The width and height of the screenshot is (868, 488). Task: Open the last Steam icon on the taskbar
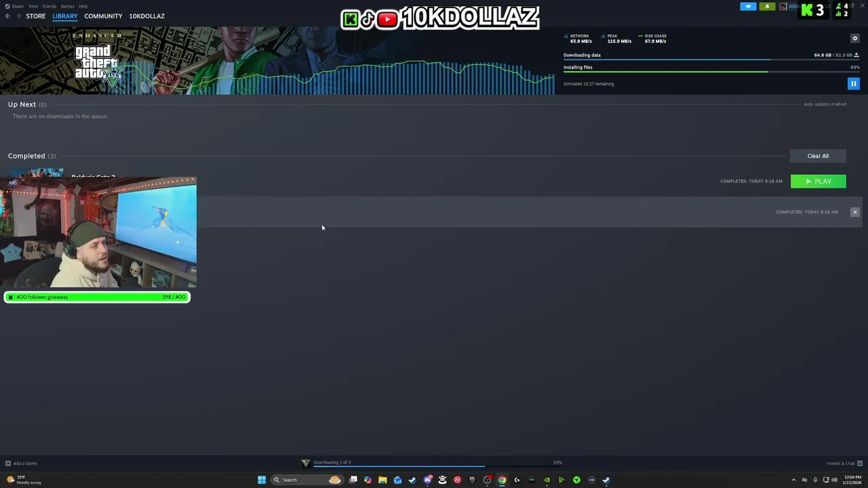click(x=606, y=480)
